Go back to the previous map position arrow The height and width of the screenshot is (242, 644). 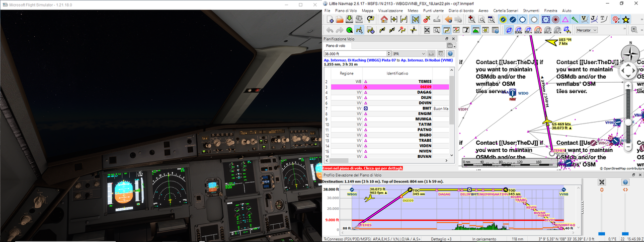pos(448,19)
